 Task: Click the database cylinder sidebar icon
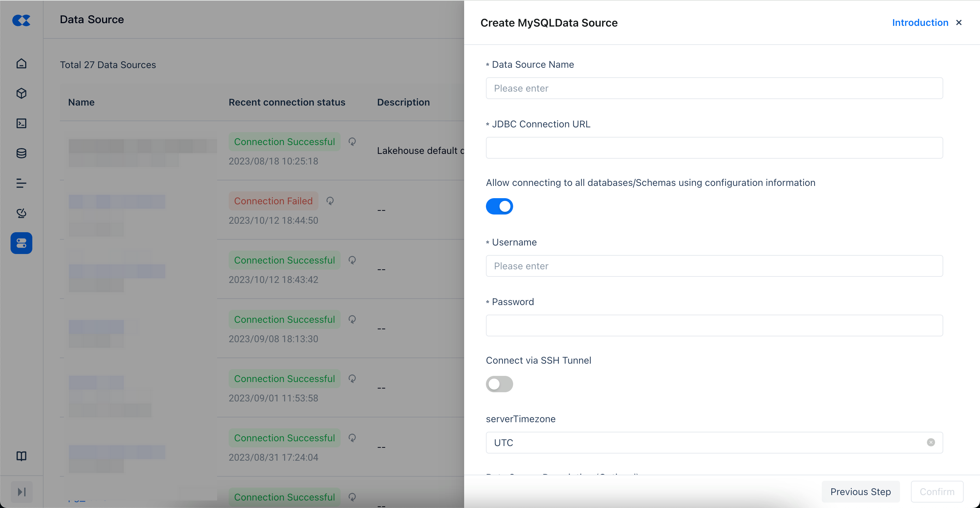click(x=21, y=153)
